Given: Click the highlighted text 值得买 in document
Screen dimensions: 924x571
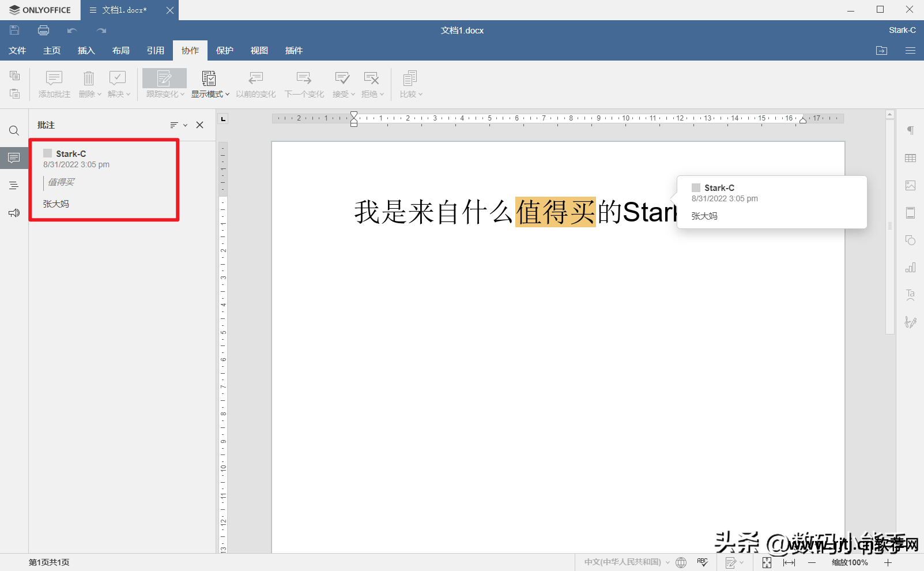Looking at the screenshot, I should click(555, 212).
